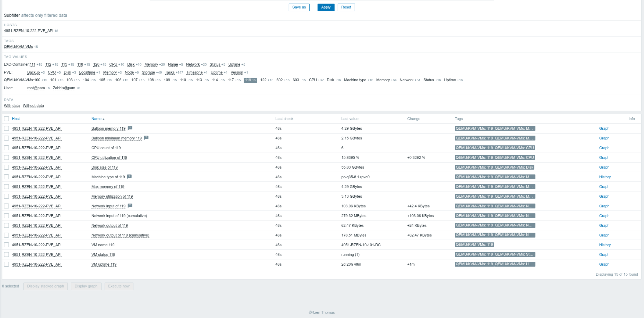Open History for VM name 119

tap(605, 245)
